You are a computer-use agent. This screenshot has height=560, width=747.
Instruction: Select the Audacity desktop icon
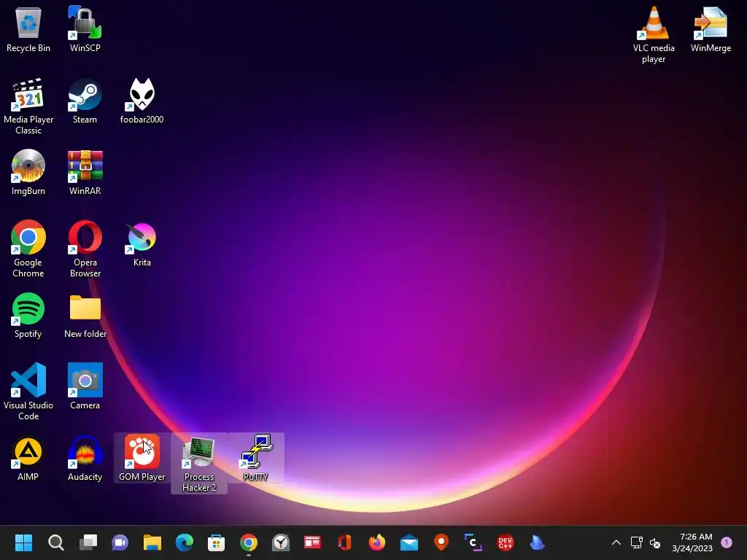[x=85, y=458]
